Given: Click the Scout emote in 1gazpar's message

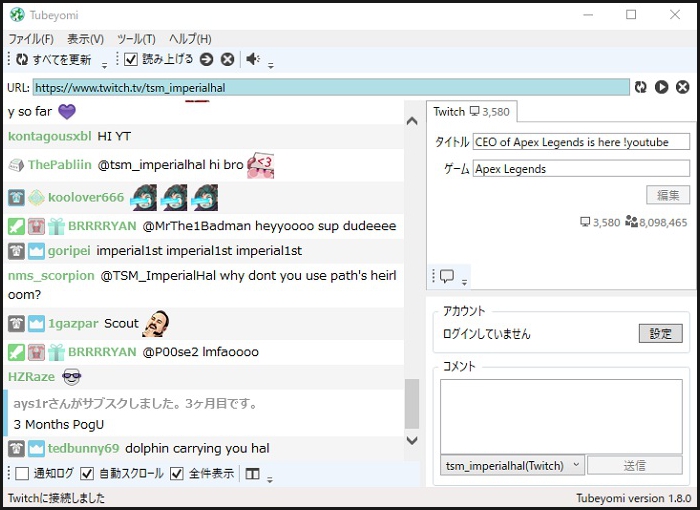Looking at the screenshot, I should tap(156, 323).
